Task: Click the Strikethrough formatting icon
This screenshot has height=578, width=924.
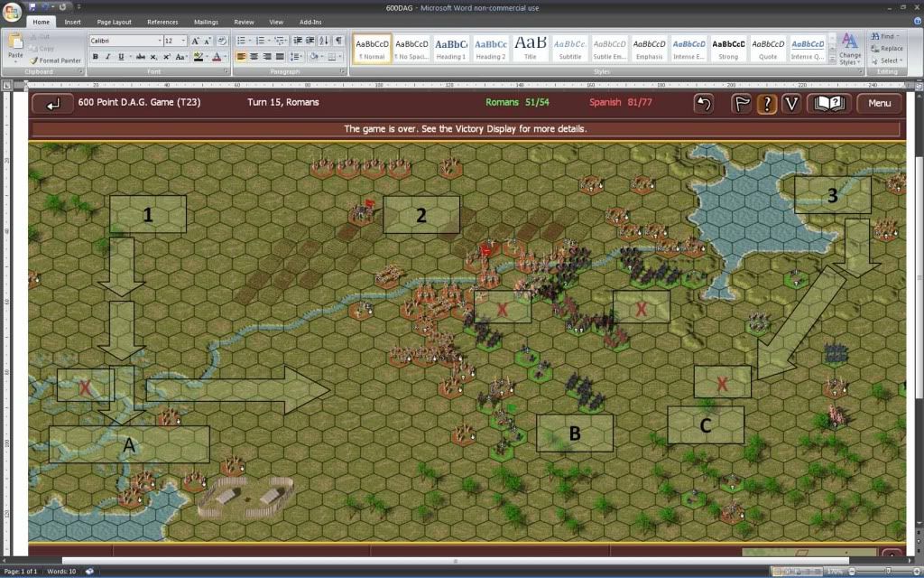Action: (x=140, y=57)
